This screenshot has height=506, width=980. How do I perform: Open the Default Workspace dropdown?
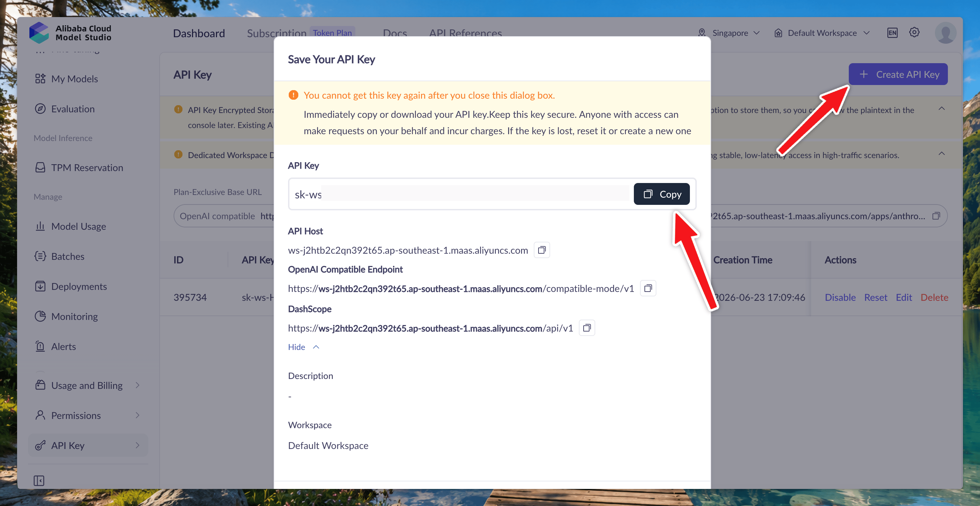click(x=822, y=33)
